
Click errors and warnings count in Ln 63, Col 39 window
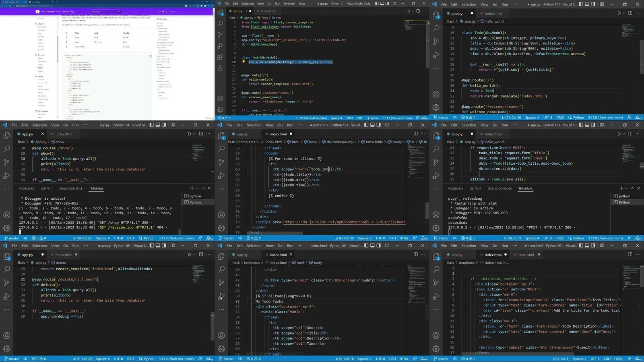254,238
